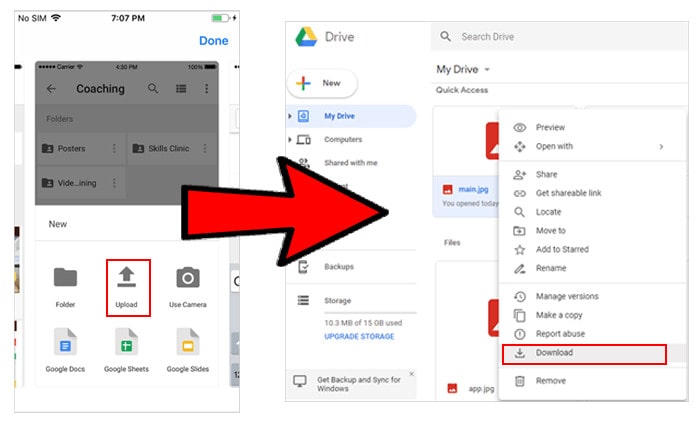Tap Use Camera

[188, 287]
